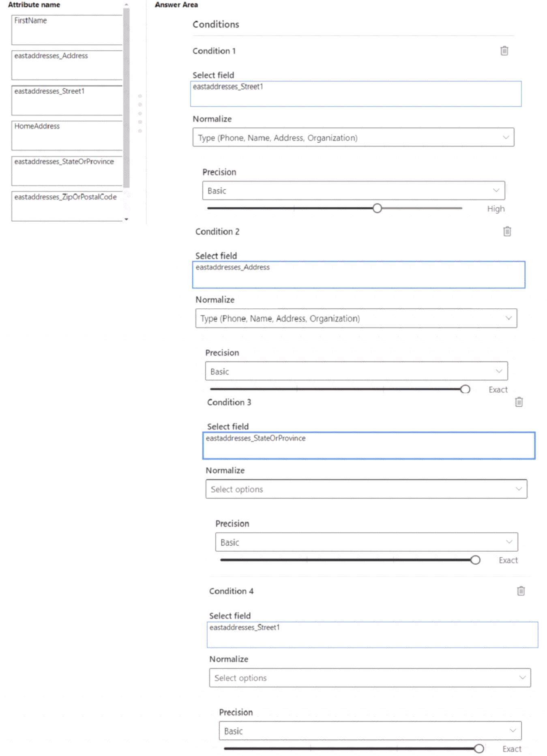547x756 pixels.
Task: Expand Condition 1 Precision dropdown
Action: 353,191
